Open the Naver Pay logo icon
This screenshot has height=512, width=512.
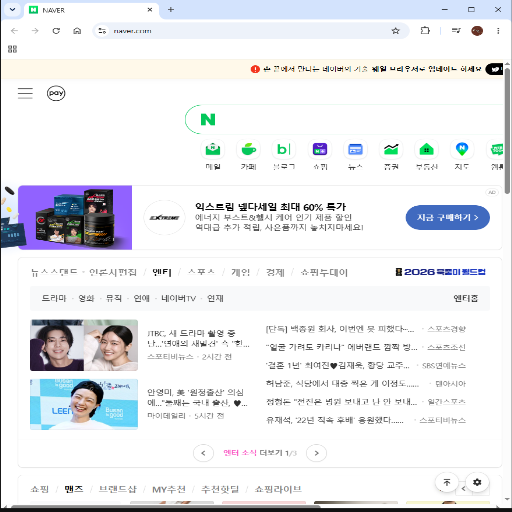click(x=56, y=93)
